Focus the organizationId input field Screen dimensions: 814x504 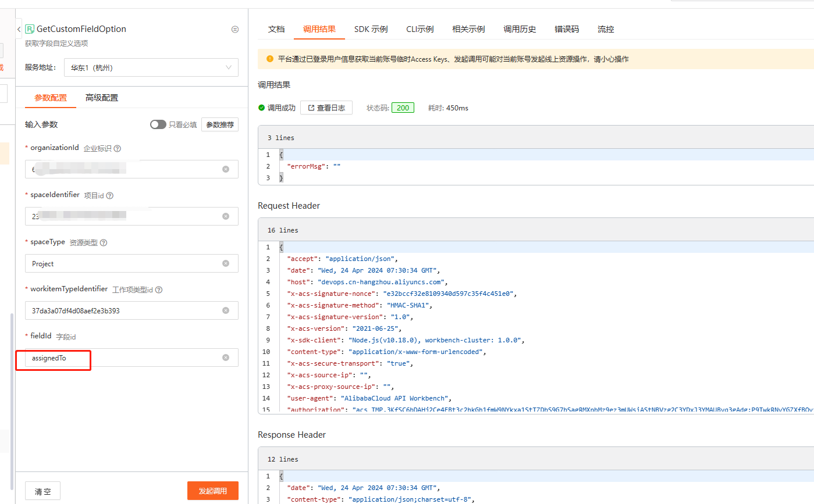pos(131,169)
